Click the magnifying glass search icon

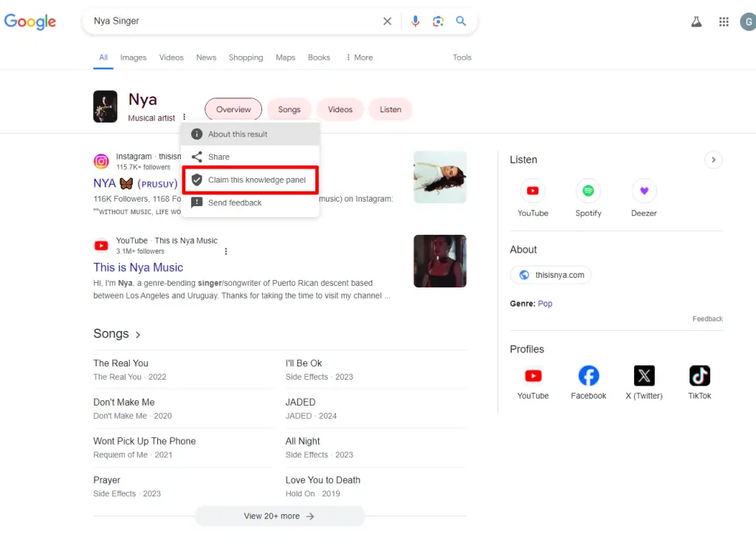[x=461, y=21]
